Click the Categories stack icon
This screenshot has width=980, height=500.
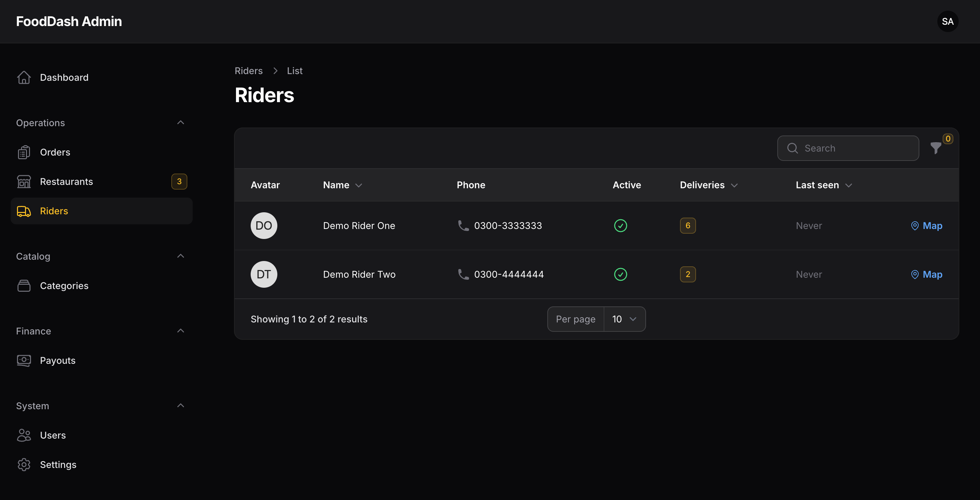click(24, 286)
